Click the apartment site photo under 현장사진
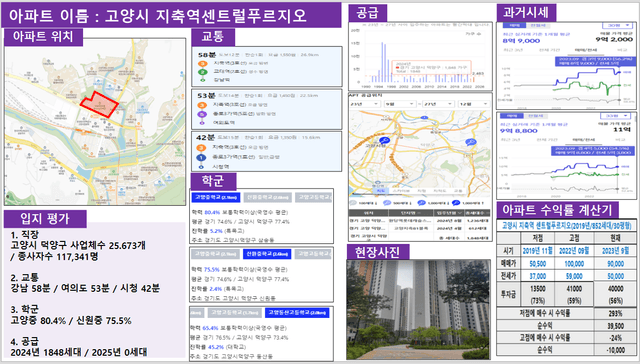This screenshot has width=640, height=364. click(418, 310)
